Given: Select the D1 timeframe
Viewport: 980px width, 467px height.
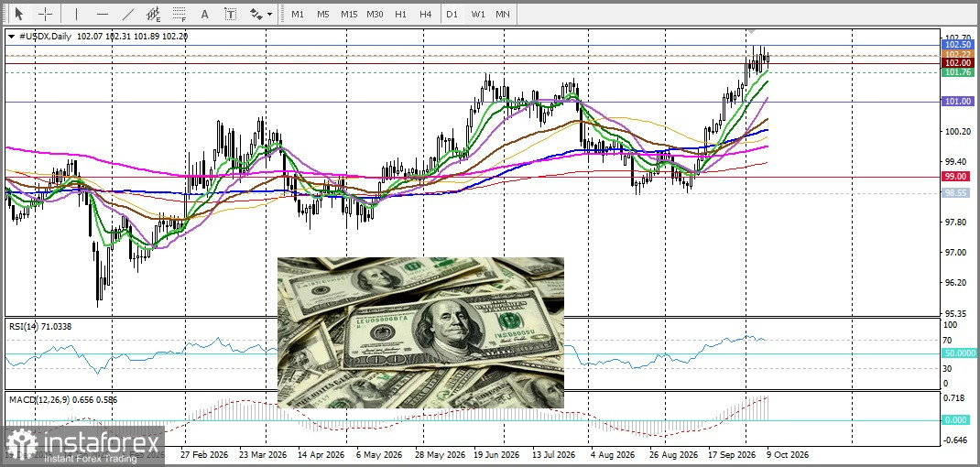Looking at the screenshot, I should [x=452, y=13].
